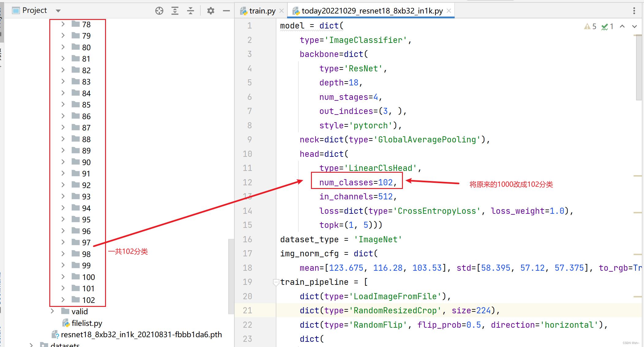The image size is (644, 347).
Task: Expand folder 85 in the tree
Action: click(x=63, y=104)
